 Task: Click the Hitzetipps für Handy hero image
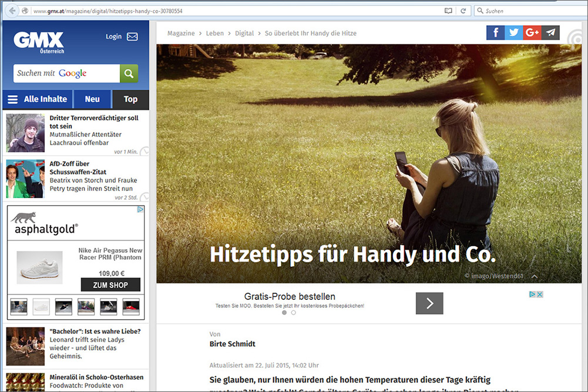tap(369, 163)
